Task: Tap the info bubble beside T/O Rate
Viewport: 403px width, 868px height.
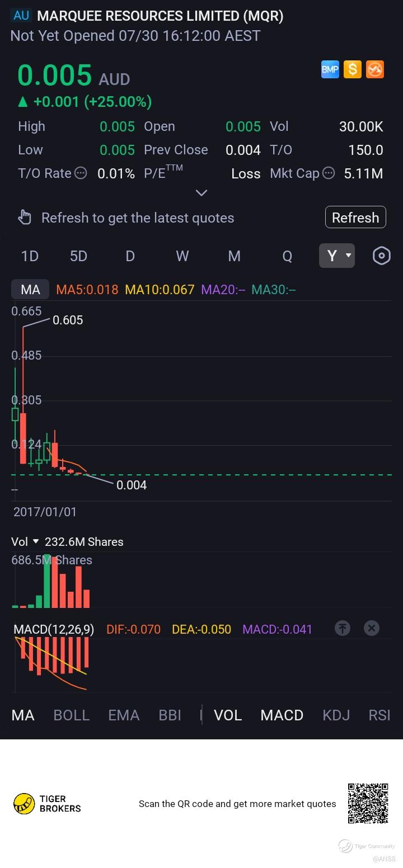Action: point(81,173)
